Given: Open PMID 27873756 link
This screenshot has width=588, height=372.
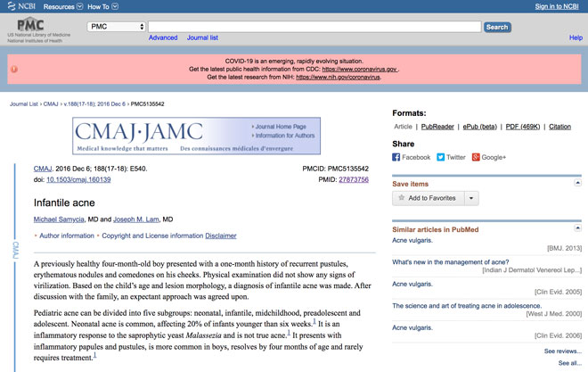Looking at the screenshot, I should tap(354, 179).
